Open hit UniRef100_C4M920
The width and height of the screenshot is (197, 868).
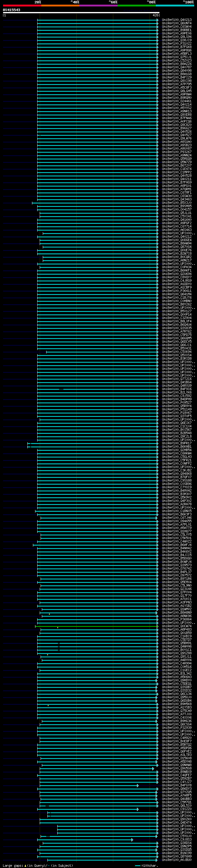coord(176,738)
